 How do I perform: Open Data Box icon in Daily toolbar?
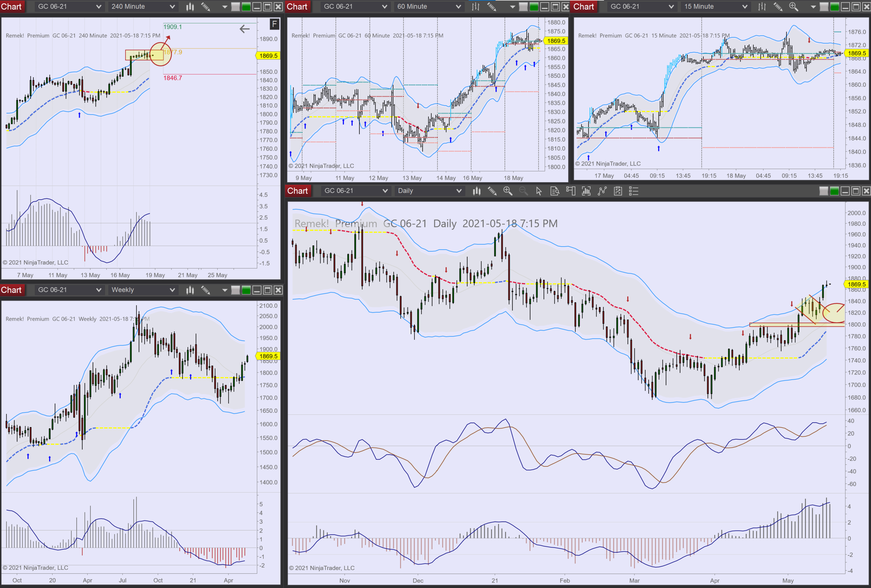pyautogui.click(x=555, y=191)
